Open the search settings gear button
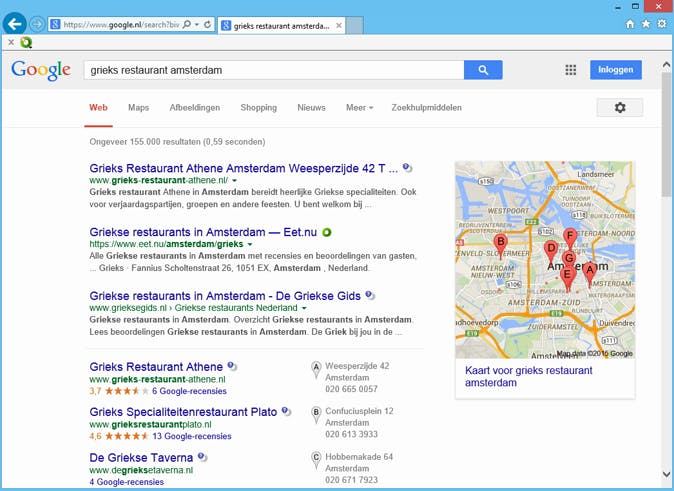Screen dimensions: 674x491 (620, 107)
